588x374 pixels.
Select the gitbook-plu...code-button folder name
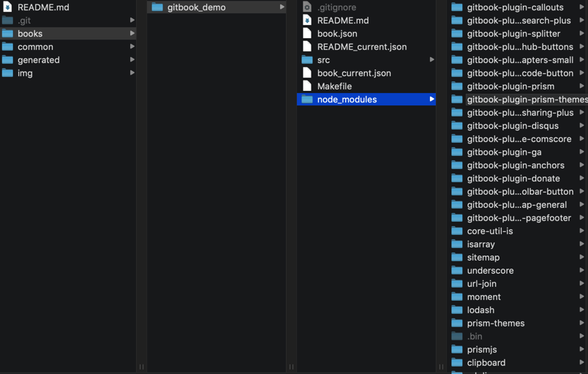tap(520, 72)
